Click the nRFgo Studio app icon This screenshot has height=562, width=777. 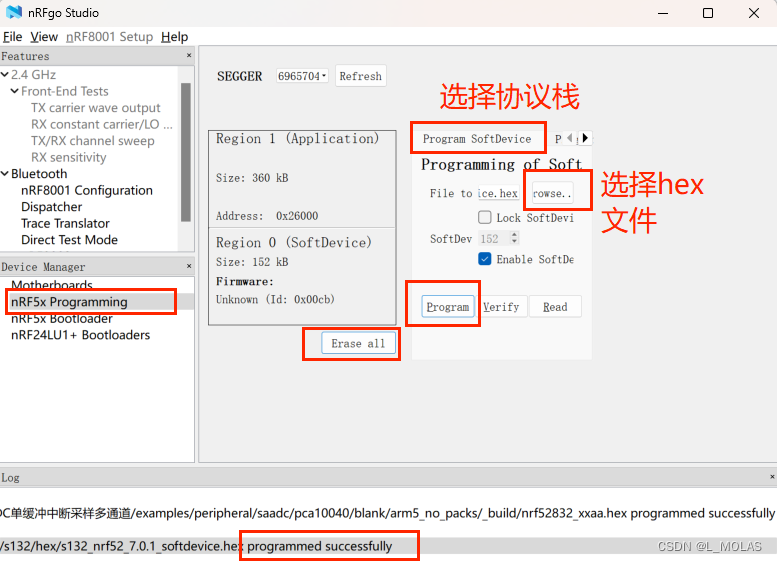click(x=14, y=12)
